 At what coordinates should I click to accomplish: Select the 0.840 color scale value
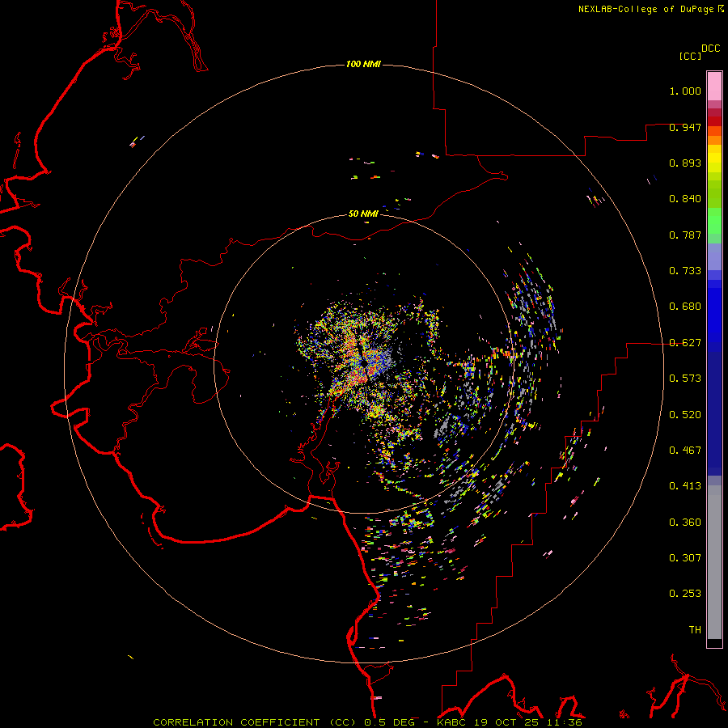click(685, 199)
